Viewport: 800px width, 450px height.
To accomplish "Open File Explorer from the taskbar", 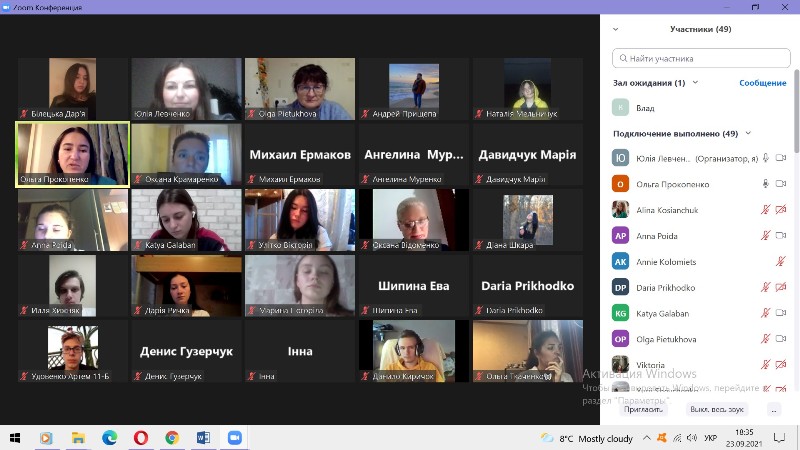I will [78, 438].
